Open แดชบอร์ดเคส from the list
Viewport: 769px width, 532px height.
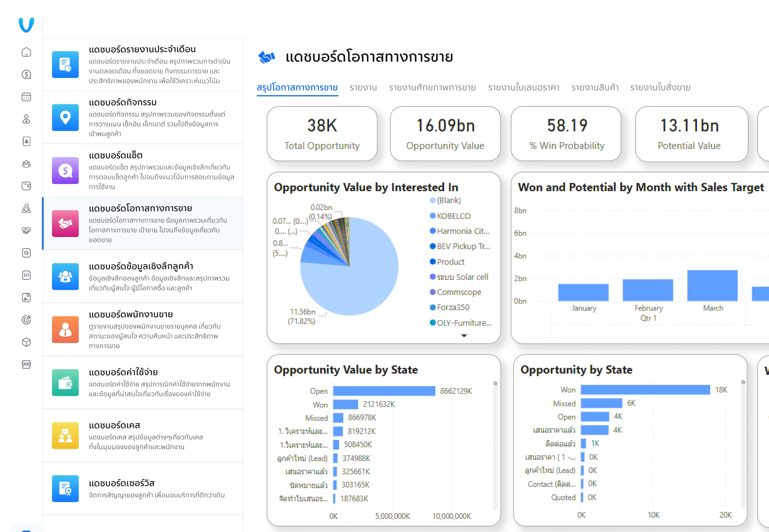(x=143, y=436)
